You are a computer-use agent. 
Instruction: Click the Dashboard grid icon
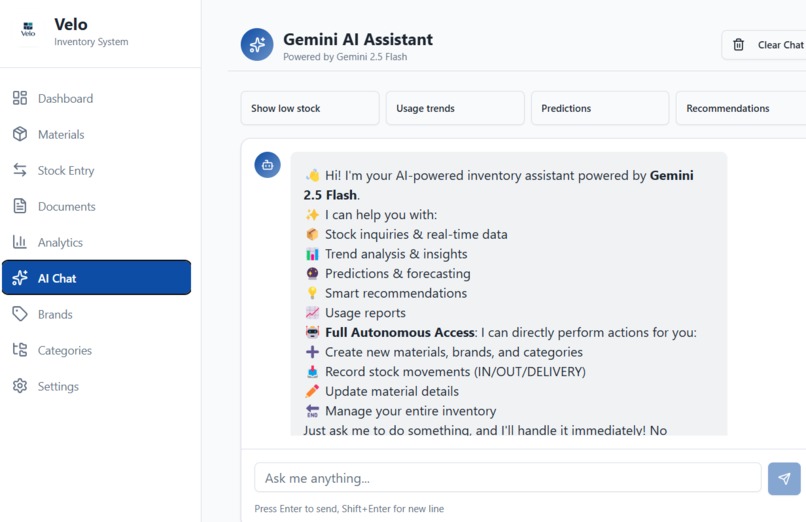20,98
